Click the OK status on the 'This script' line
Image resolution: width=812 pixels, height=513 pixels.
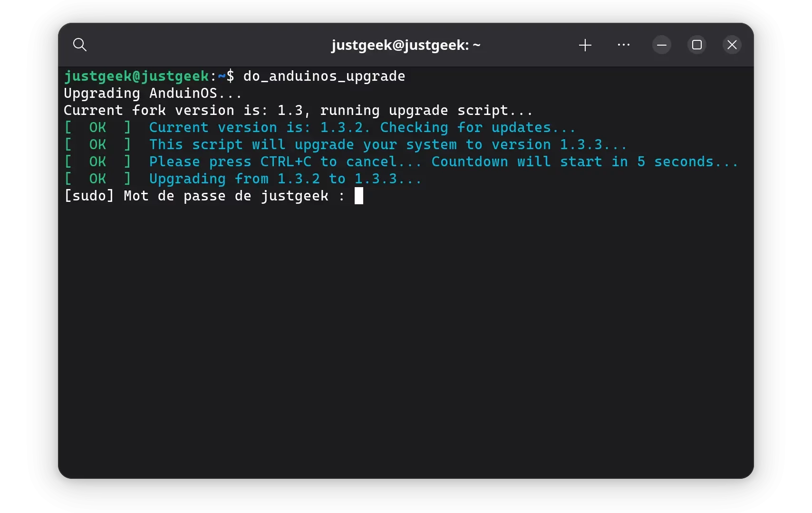97,145
